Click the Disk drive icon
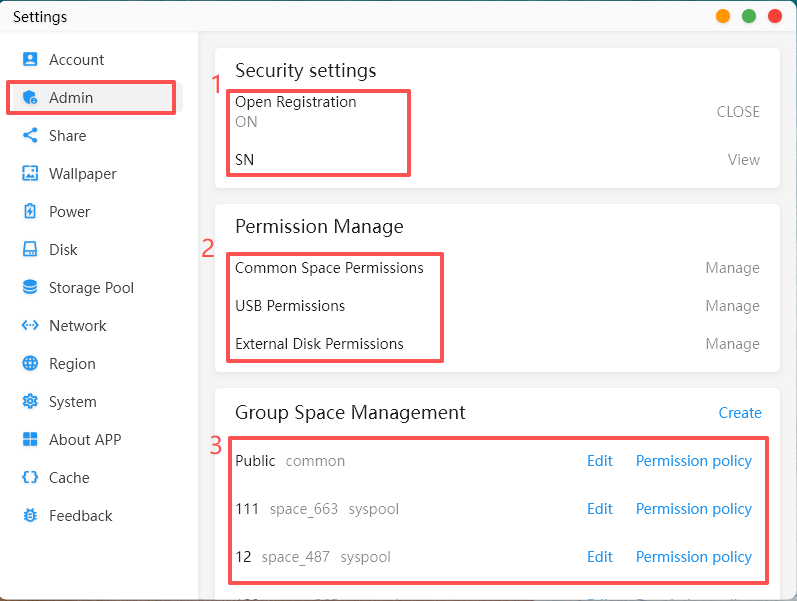Viewport: 797px width, 601px height. click(30, 249)
